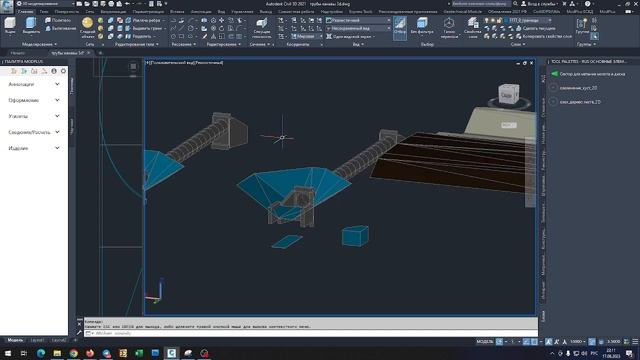Open the help question-mark icon
640x360 pixels.
pyautogui.click(x=587, y=4)
